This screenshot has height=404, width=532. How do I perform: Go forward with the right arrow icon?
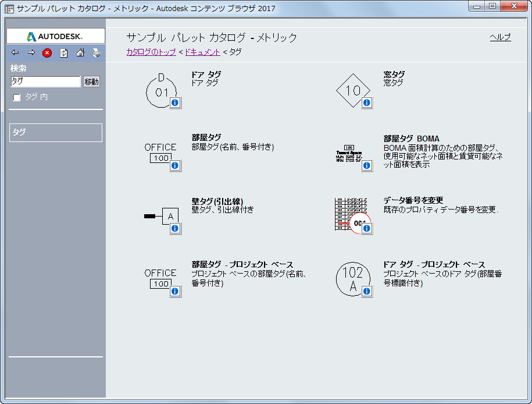31,52
